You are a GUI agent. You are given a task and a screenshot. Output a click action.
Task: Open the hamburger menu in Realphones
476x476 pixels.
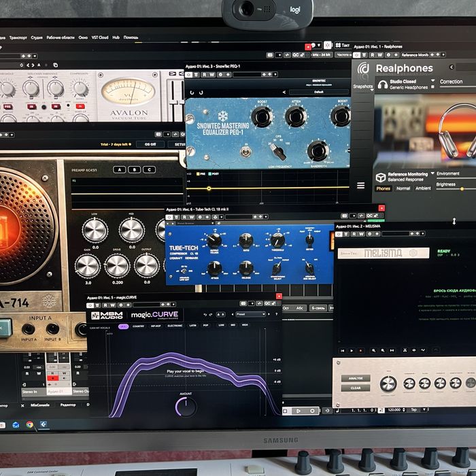(360, 185)
